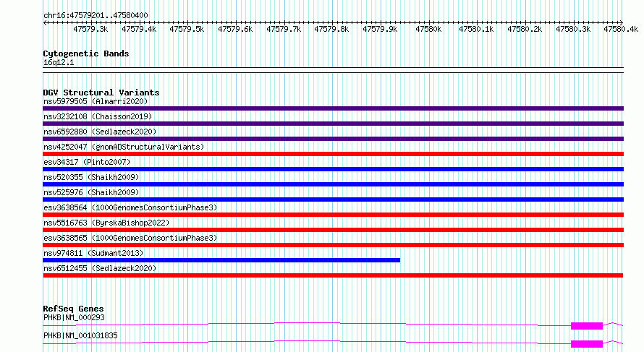
Task: Select the nsv6592880 purple variant bar
Action: pos(333,139)
